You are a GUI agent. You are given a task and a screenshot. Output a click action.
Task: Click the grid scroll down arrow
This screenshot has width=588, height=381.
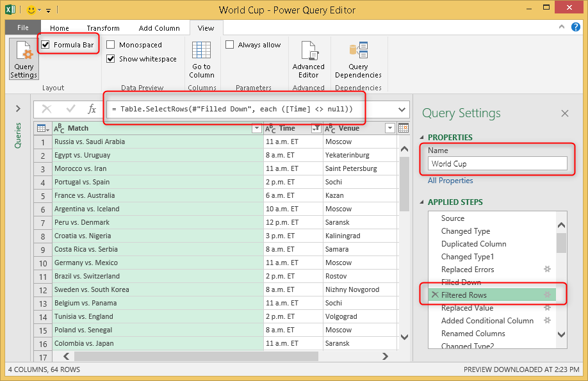[x=404, y=337]
